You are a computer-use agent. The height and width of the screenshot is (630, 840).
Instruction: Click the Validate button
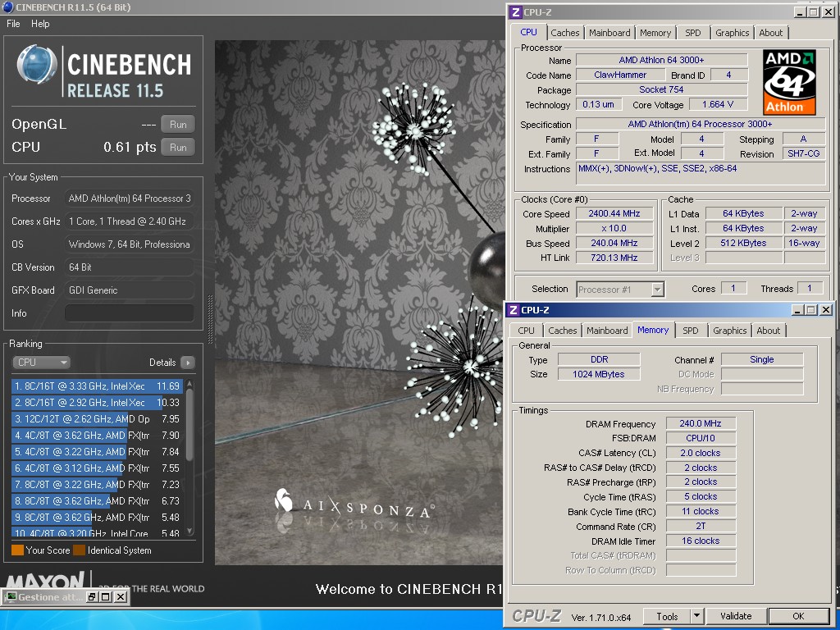tap(736, 617)
